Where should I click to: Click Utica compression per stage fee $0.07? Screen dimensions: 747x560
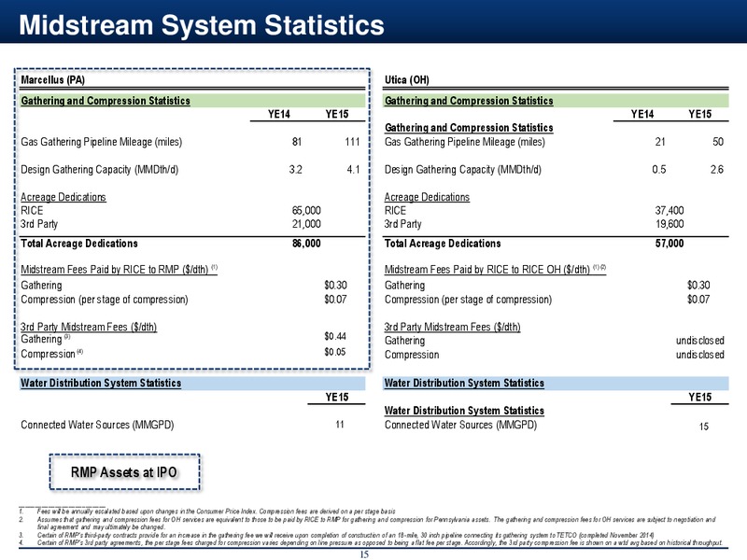[x=698, y=300]
